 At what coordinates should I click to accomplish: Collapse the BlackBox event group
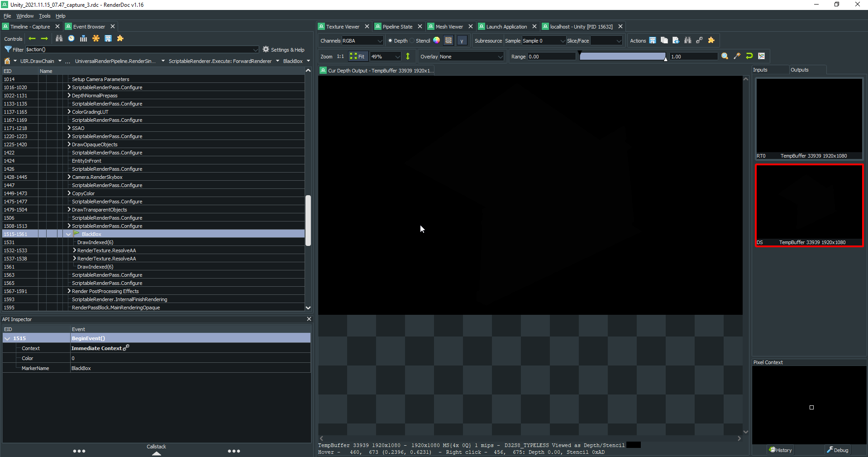pos(68,234)
